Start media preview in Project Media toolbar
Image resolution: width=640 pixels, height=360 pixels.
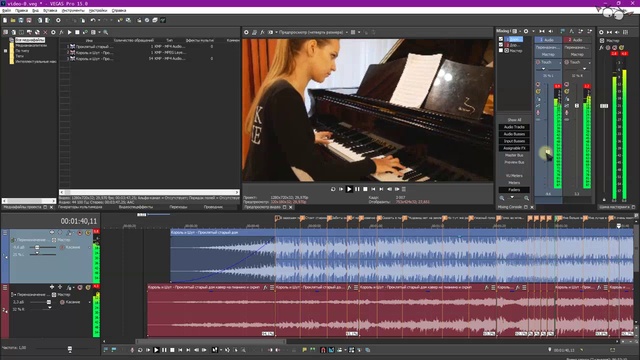pyautogui.click(x=69, y=32)
